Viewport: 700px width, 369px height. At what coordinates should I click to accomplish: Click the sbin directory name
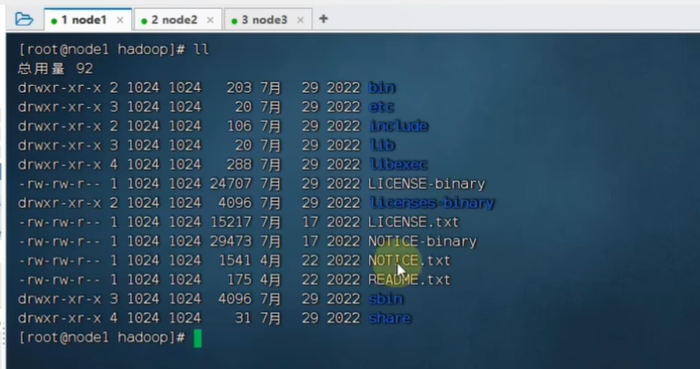(x=386, y=299)
